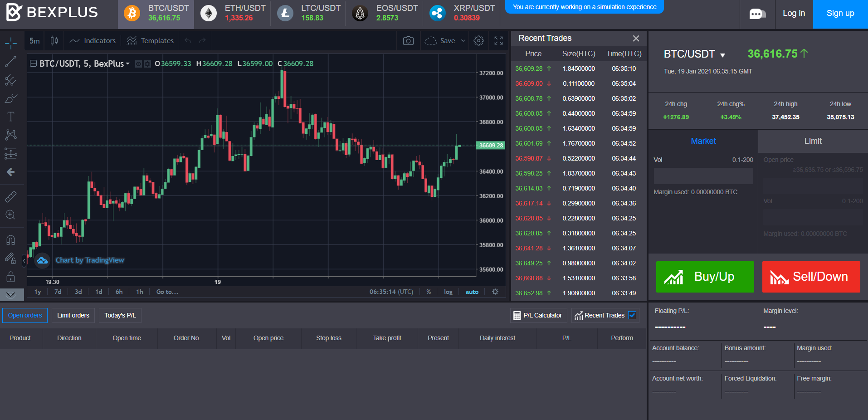
Task: Click the Vol input field under Market
Action: [703, 176]
